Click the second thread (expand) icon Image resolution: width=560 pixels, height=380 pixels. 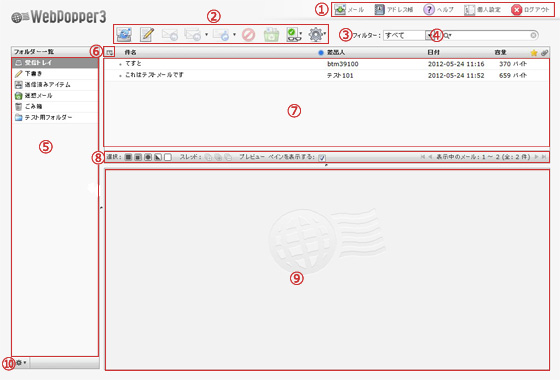tap(218, 157)
